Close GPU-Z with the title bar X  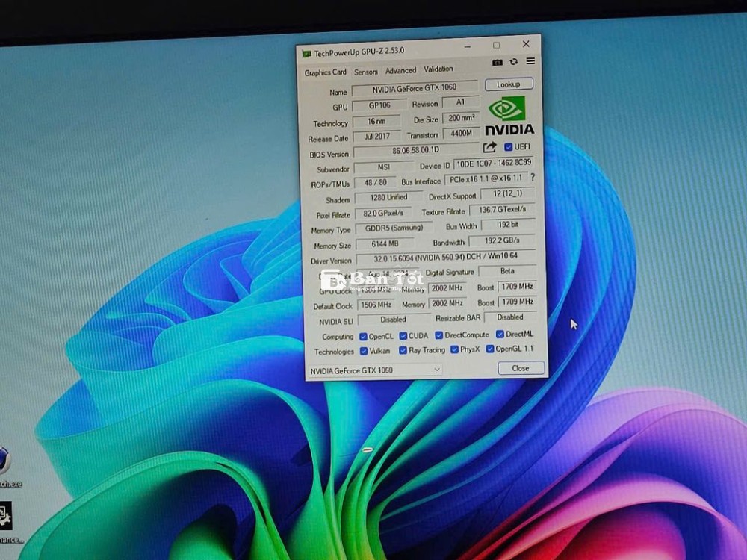[526, 44]
